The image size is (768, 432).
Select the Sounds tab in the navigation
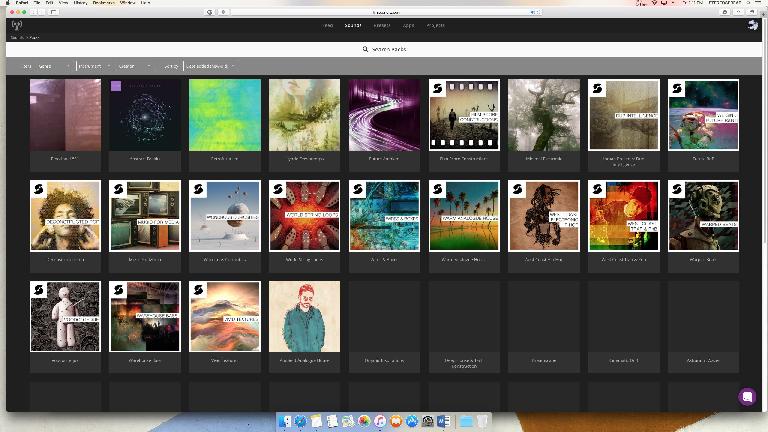click(x=353, y=25)
